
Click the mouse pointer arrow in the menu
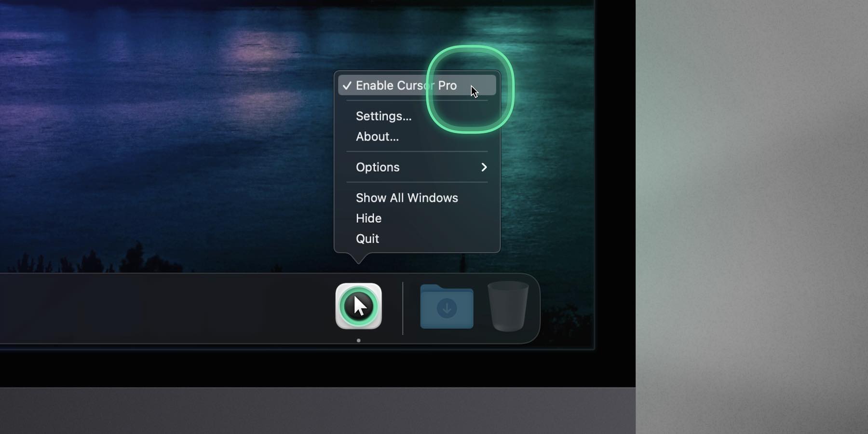(474, 92)
